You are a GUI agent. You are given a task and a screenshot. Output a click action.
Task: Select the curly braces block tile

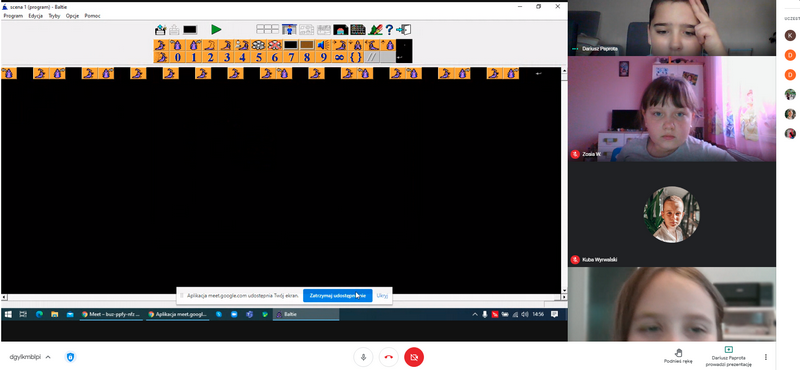[356, 57]
